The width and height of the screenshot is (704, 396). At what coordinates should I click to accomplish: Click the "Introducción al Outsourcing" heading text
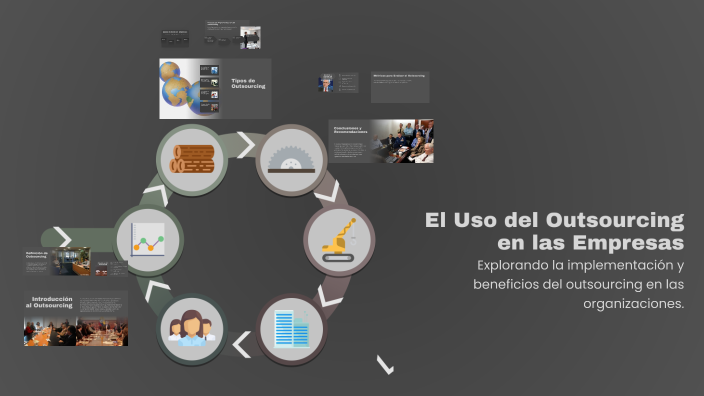point(49,302)
